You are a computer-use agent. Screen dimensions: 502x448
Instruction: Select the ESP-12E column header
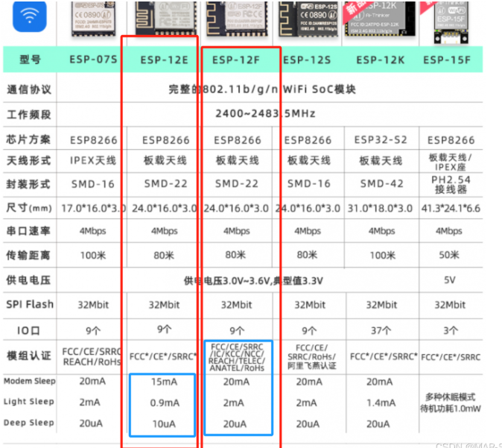165,60
